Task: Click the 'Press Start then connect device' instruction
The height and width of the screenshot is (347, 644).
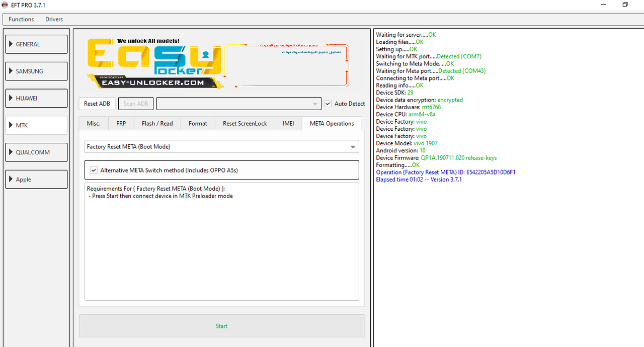Action: 160,196
